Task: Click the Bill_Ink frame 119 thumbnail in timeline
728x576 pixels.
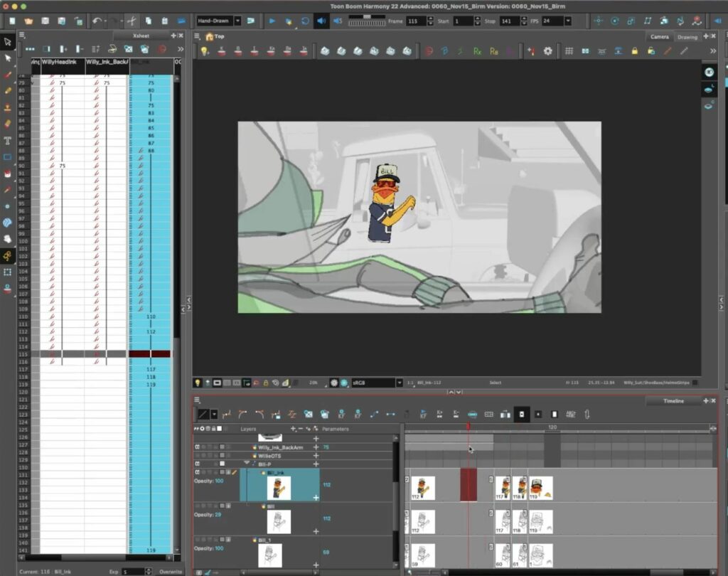Action: [x=541, y=489]
